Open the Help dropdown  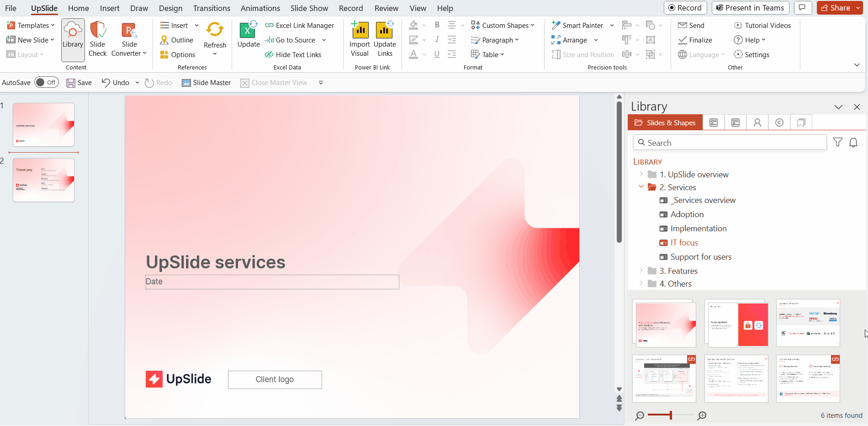pos(749,40)
